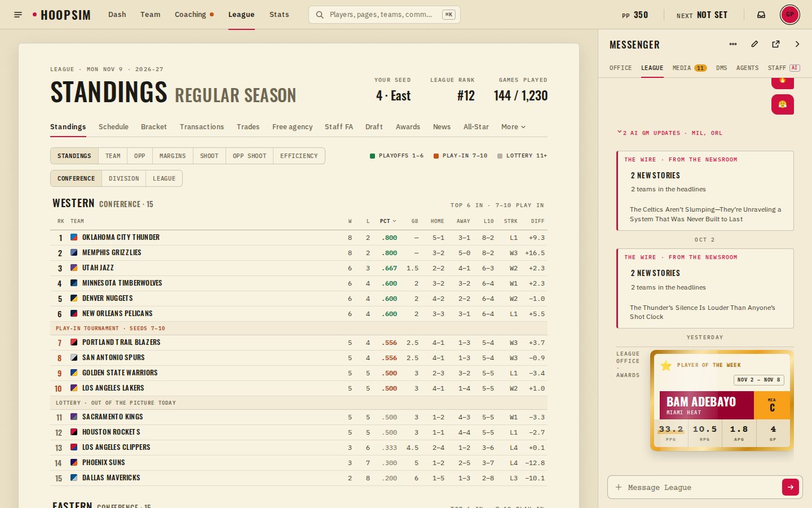The height and width of the screenshot is (508, 812).
Task: Open the GP profile avatar
Action: (x=789, y=15)
